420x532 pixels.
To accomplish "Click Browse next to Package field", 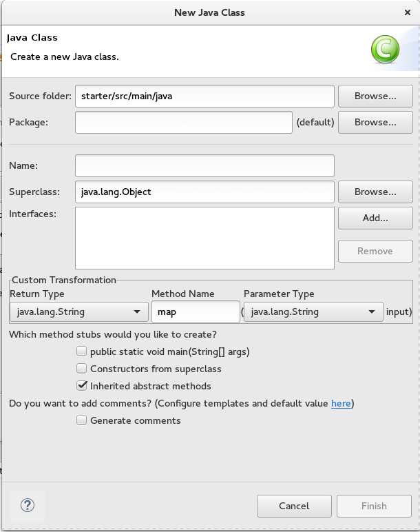I will (375, 123).
